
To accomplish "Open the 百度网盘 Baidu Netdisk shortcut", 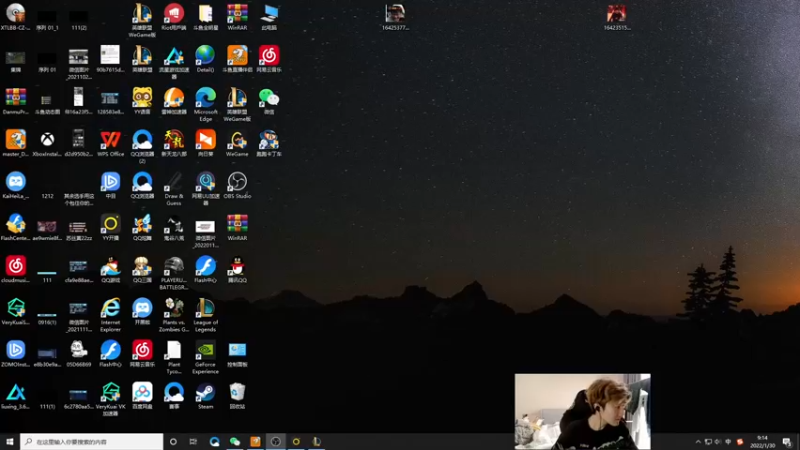I will pos(142,395).
